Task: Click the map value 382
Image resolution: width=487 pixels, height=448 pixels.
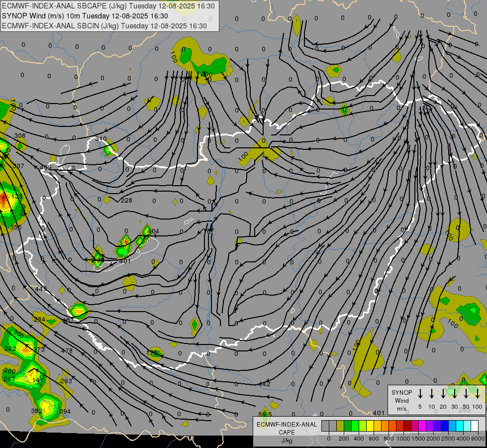Action: point(37,411)
